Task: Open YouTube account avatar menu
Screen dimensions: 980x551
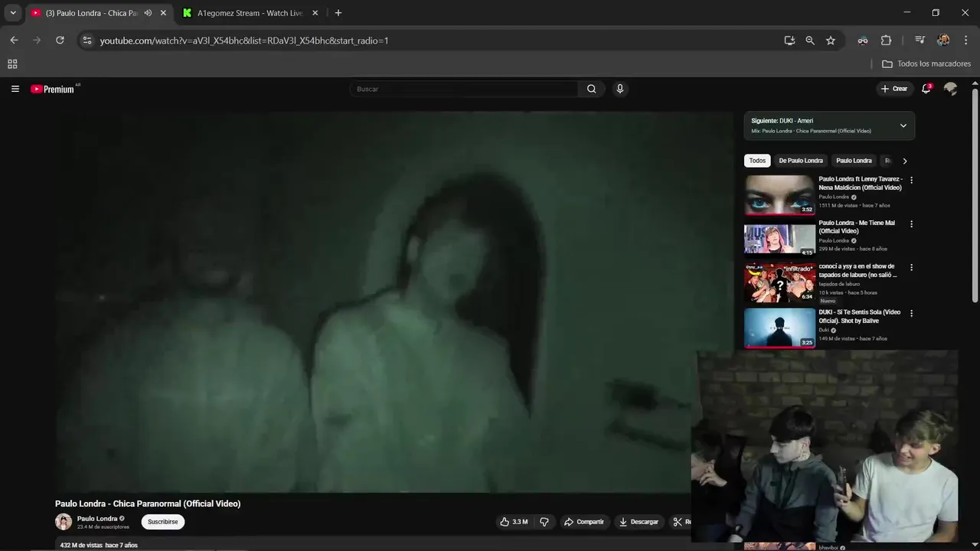Action: (950, 89)
